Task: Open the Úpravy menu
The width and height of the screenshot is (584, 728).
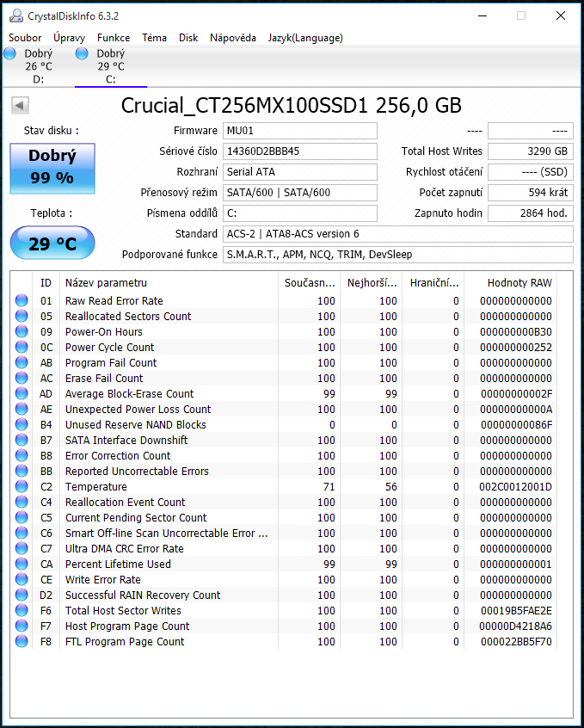Action: click(x=69, y=38)
